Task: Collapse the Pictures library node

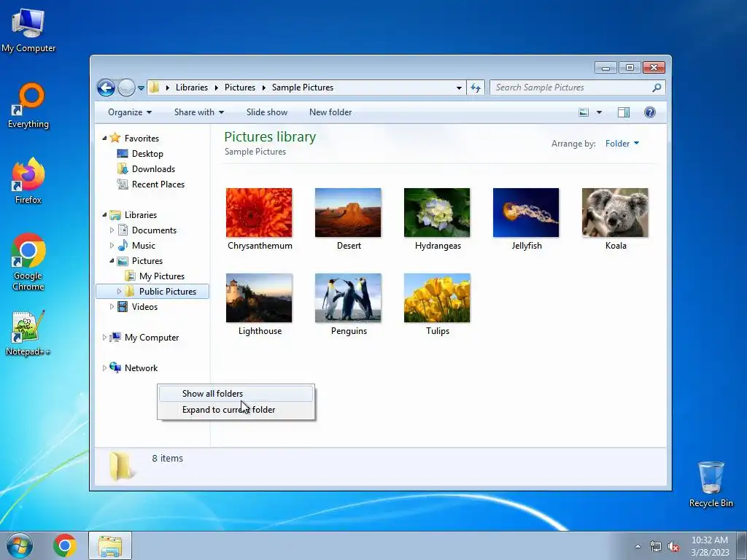Action: point(112,261)
